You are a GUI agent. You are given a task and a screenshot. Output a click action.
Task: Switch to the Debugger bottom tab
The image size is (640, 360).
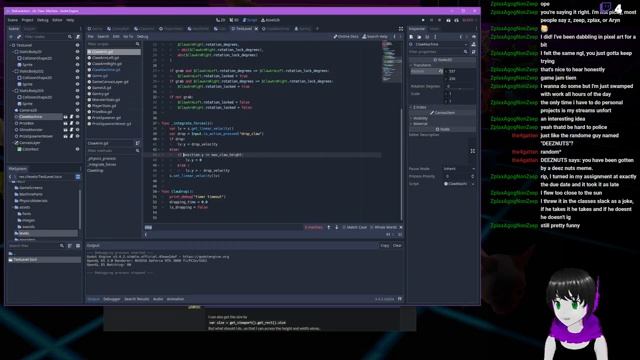pos(111,299)
